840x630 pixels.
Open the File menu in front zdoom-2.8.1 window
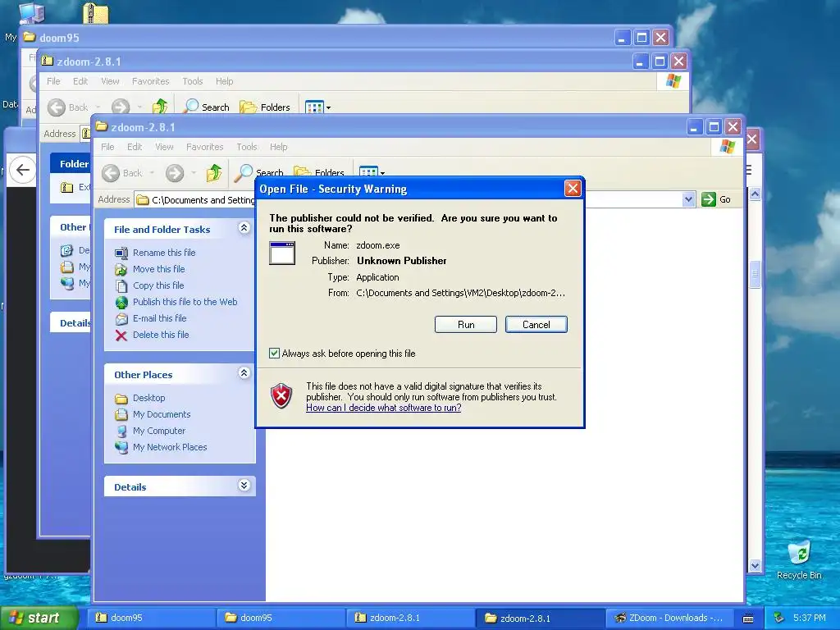107,147
